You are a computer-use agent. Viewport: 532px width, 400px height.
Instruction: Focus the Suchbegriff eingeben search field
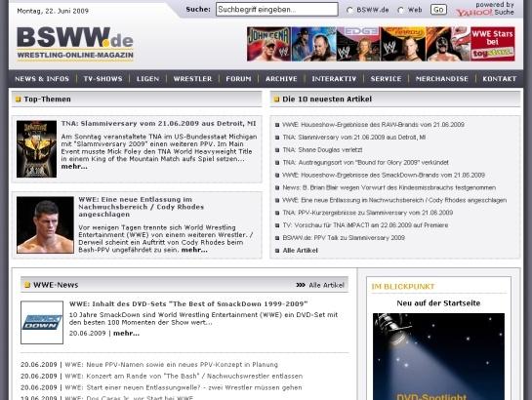[x=277, y=10]
